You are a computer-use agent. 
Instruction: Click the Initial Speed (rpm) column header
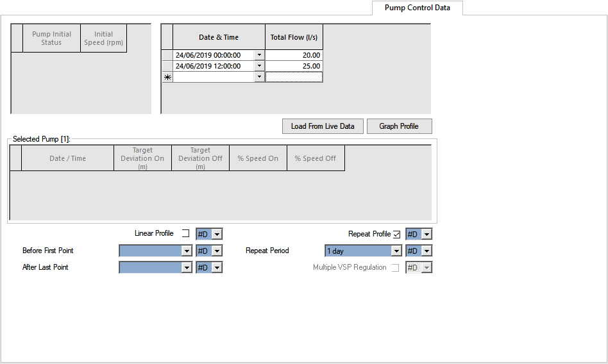tap(103, 38)
